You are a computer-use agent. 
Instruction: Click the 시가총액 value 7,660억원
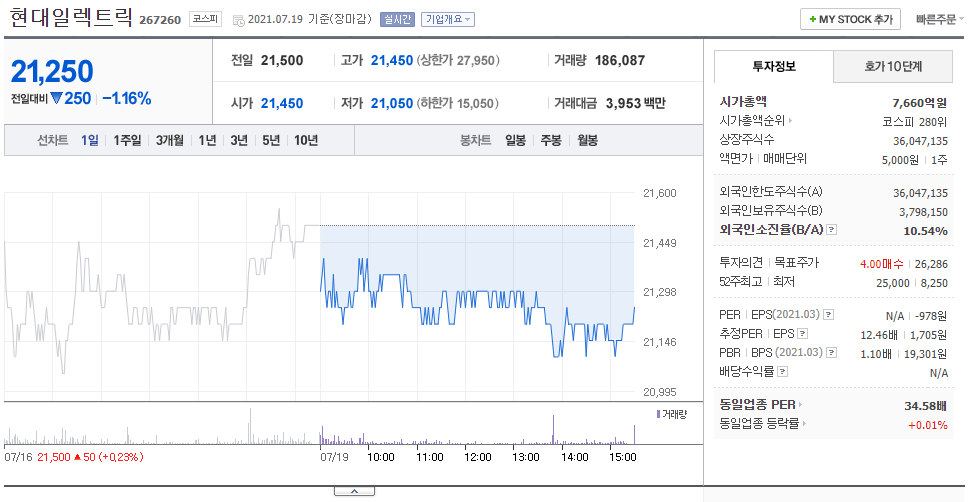point(920,103)
